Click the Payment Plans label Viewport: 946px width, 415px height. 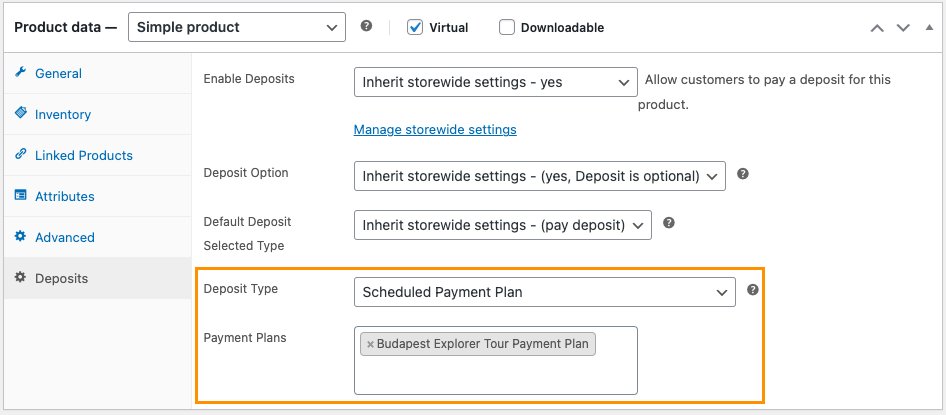point(245,338)
